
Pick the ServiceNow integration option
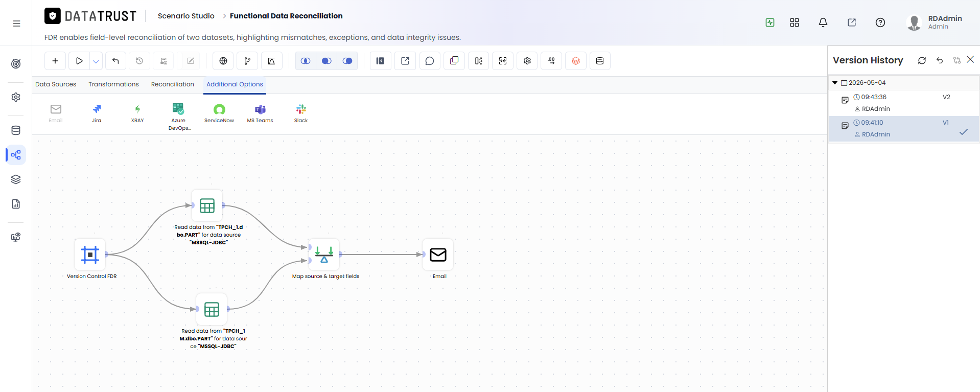219,113
